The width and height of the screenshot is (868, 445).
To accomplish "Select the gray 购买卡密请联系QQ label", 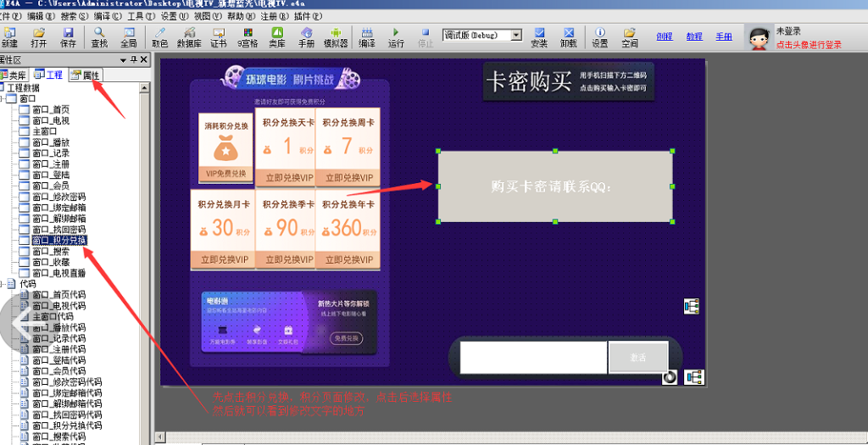I will pos(555,186).
